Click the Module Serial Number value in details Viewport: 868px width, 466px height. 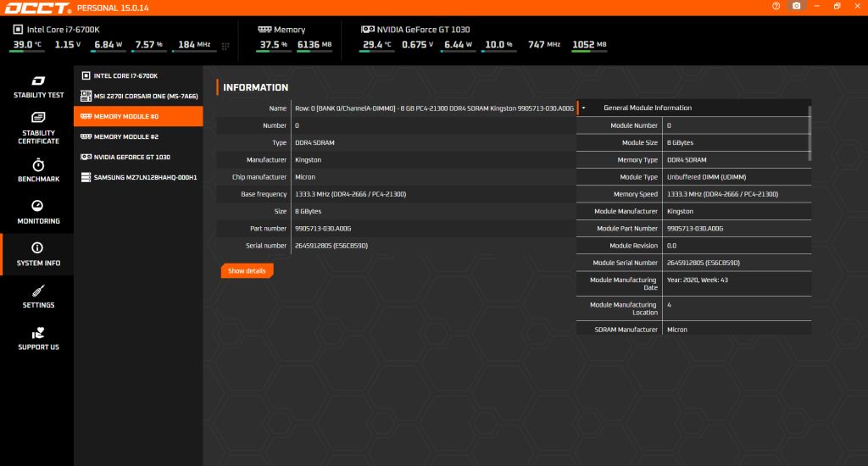pos(703,263)
